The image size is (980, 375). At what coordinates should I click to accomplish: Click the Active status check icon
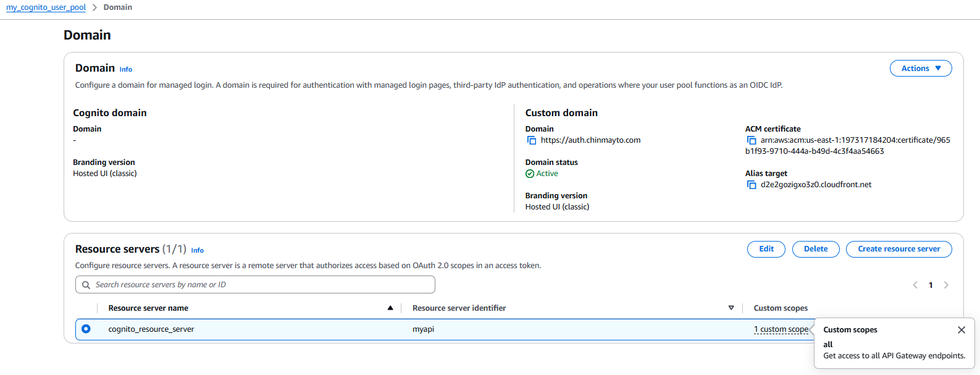coord(530,174)
